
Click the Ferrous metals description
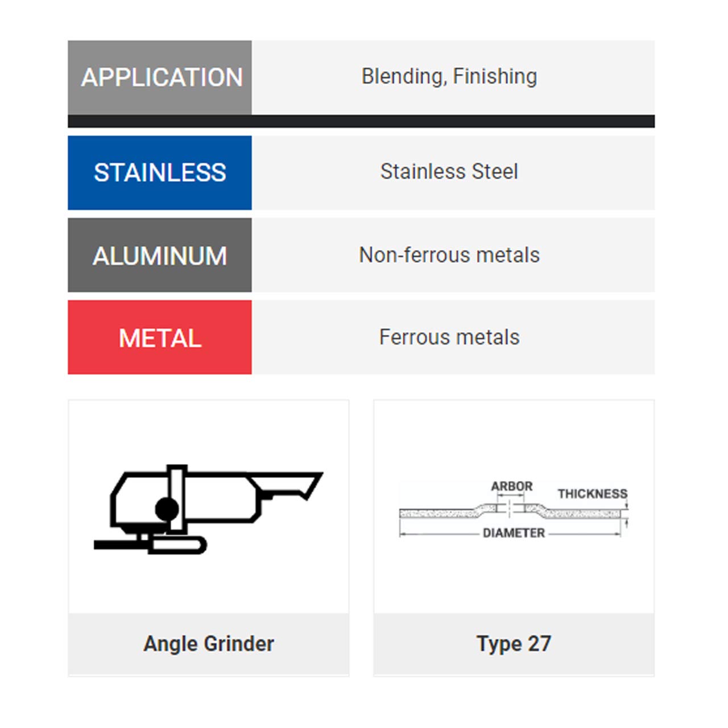point(449,337)
